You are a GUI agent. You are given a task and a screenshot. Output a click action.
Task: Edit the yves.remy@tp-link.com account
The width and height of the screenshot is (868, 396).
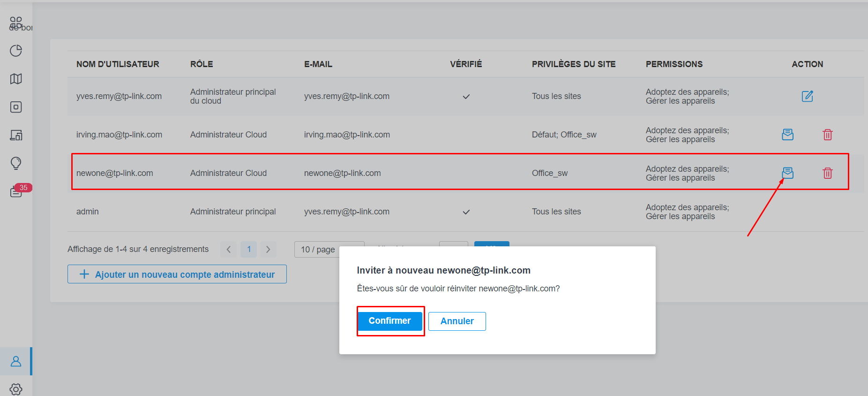click(807, 96)
